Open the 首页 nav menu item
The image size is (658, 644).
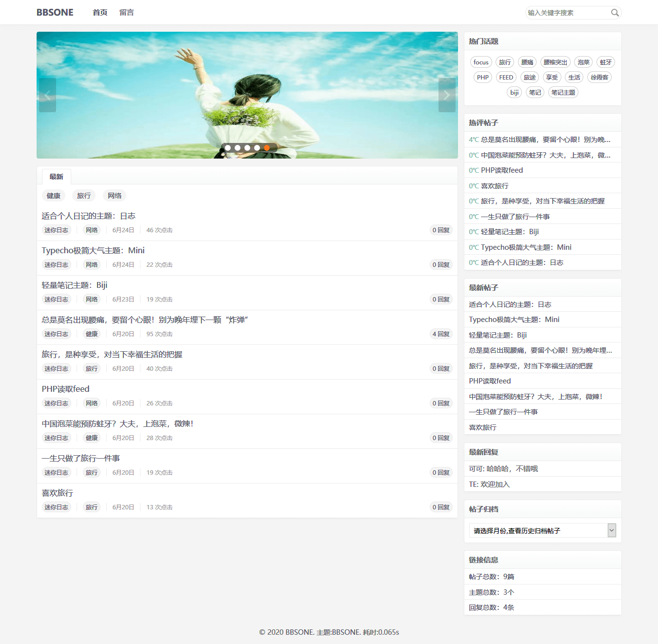pos(100,12)
